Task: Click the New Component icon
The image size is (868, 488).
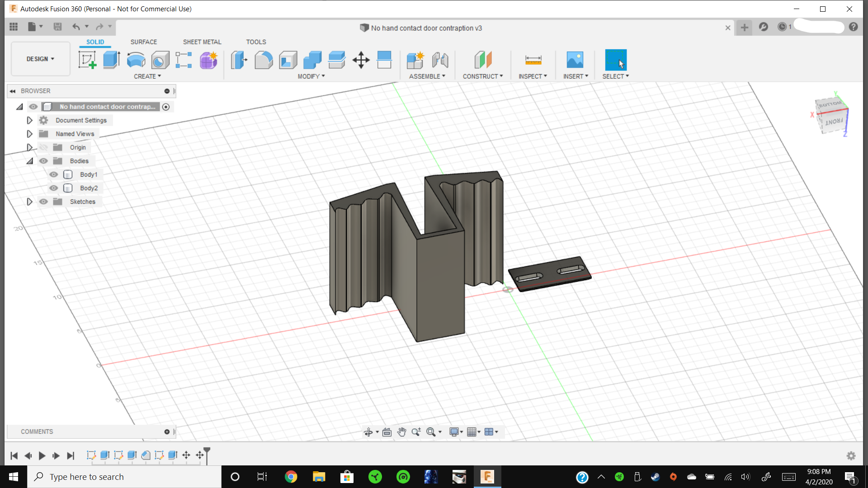Action: tap(415, 60)
